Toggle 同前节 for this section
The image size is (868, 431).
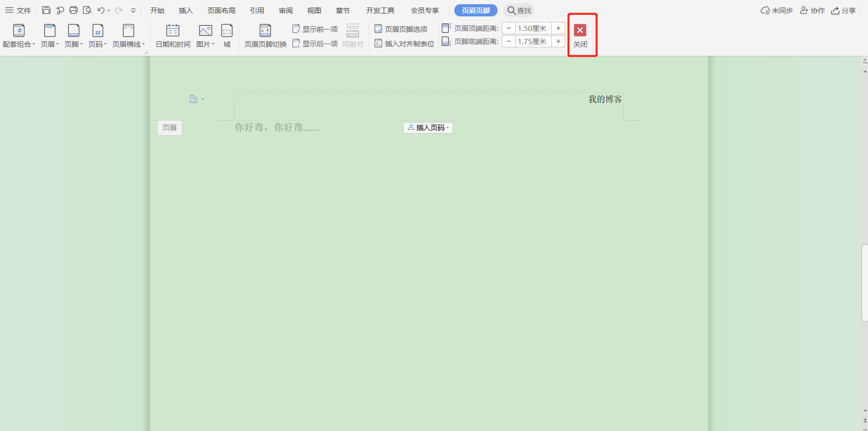click(x=353, y=35)
